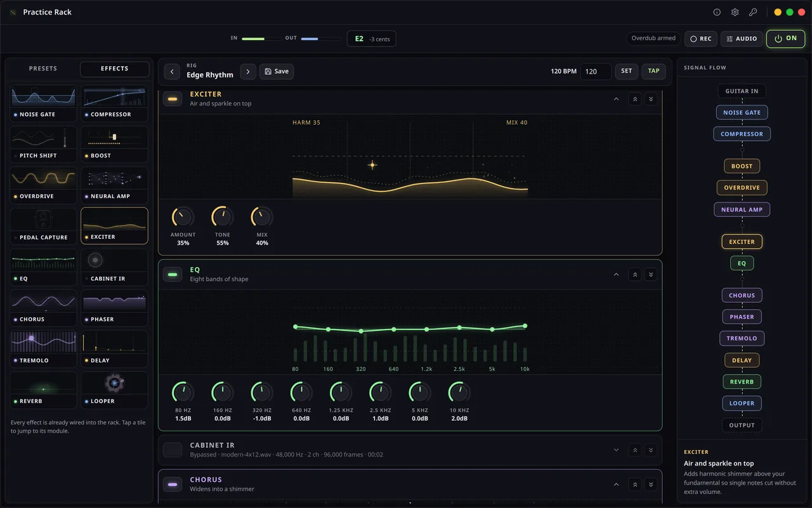Select the Pitch Shift effect tile
This screenshot has height=508, width=812.
tap(43, 144)
